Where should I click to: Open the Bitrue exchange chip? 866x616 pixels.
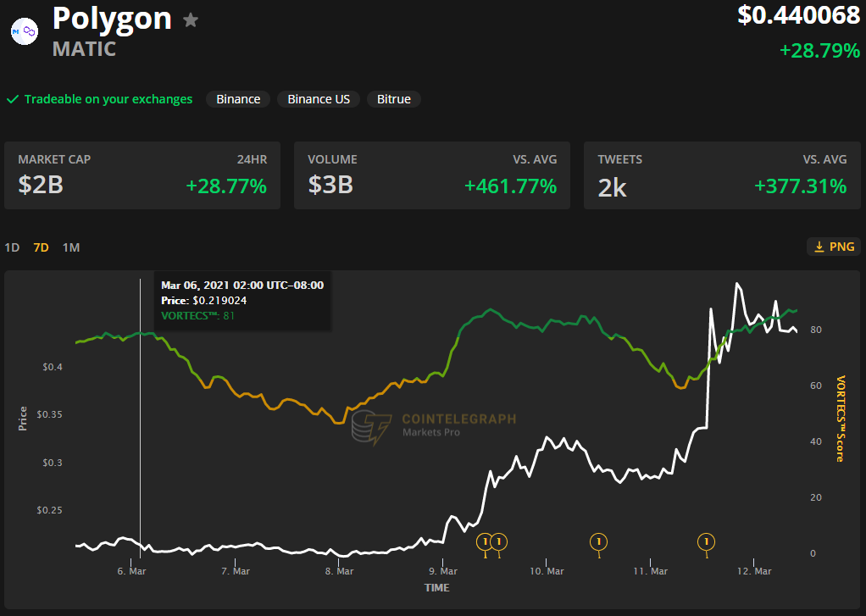click(x=394, y=99)
